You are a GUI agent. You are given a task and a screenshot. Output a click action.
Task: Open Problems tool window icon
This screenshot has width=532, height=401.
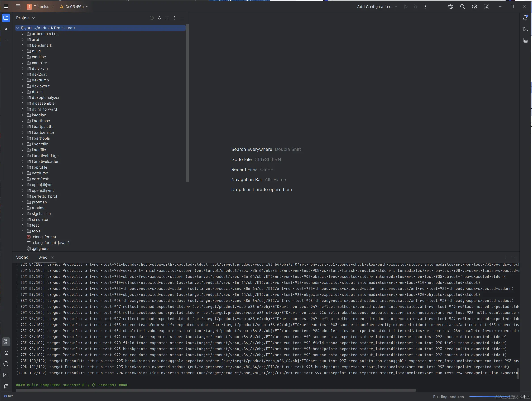[6, 364]
